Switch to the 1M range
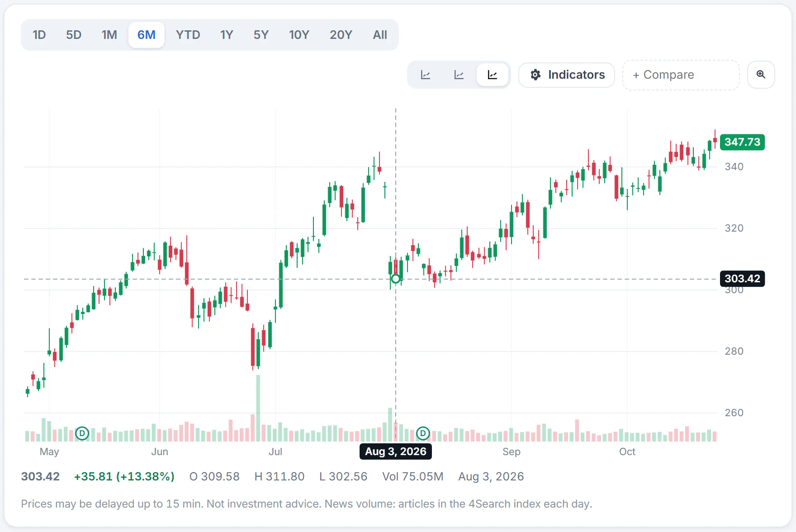This screenshot has height=532, width=796. tap(109, 35)
